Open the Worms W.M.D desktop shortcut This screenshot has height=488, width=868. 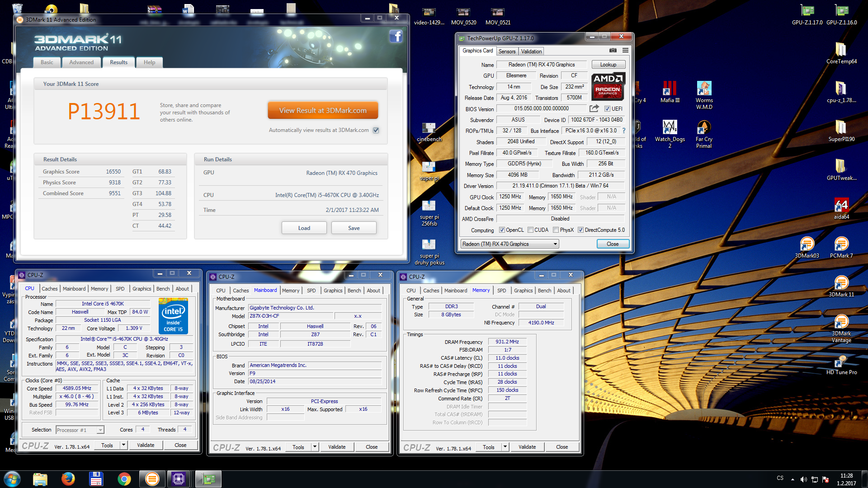(x=704, y=95)
